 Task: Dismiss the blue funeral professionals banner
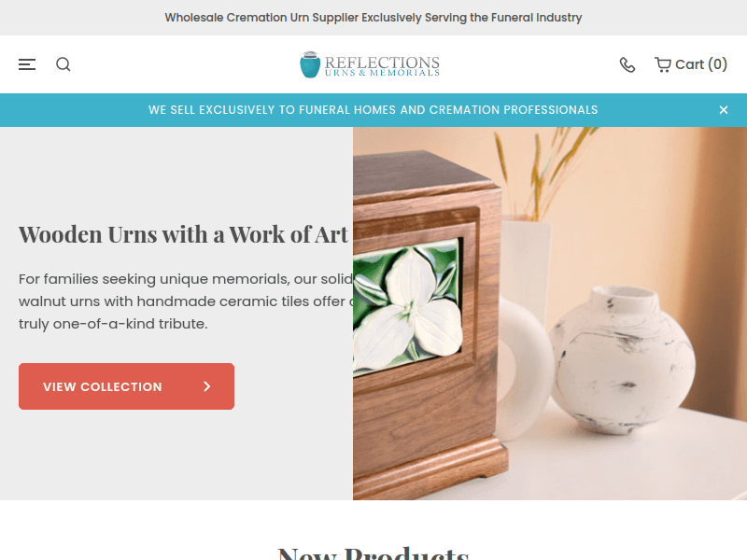click(x=723, y=110)
